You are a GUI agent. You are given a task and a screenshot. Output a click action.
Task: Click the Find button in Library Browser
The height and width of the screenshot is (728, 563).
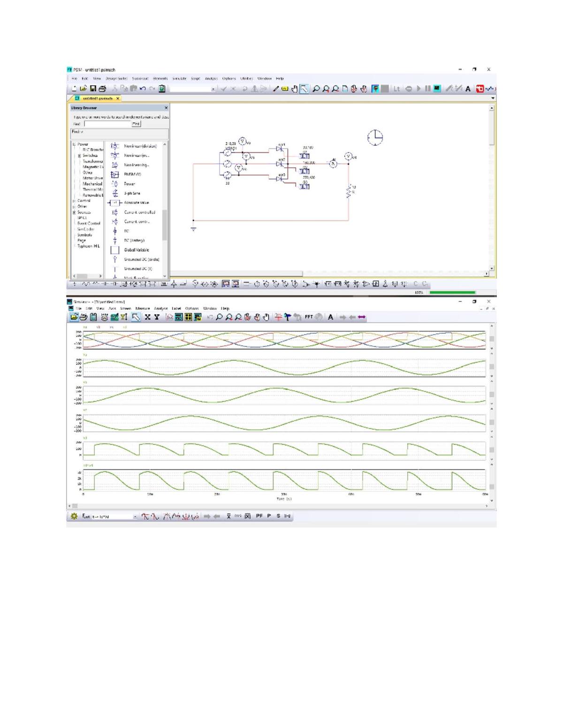click(x=136, y=124)
